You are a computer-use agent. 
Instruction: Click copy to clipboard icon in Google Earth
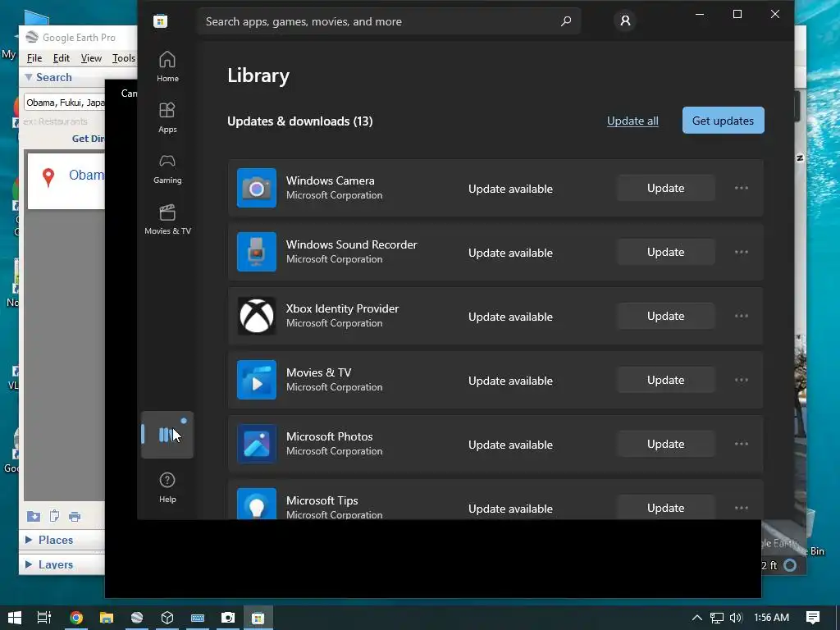pos(54,516)
